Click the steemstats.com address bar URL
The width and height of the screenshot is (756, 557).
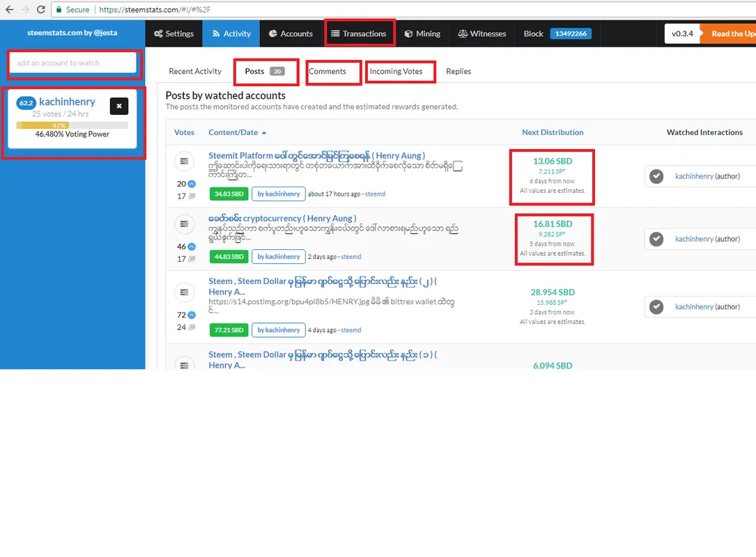(x=154, y=10)
